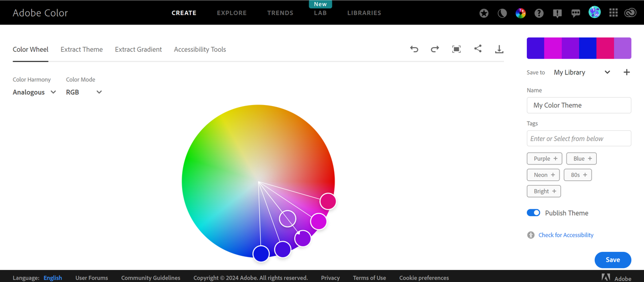644x282 pixels.
Task: Add the Blue tag
Action: (x=582, y=158)
